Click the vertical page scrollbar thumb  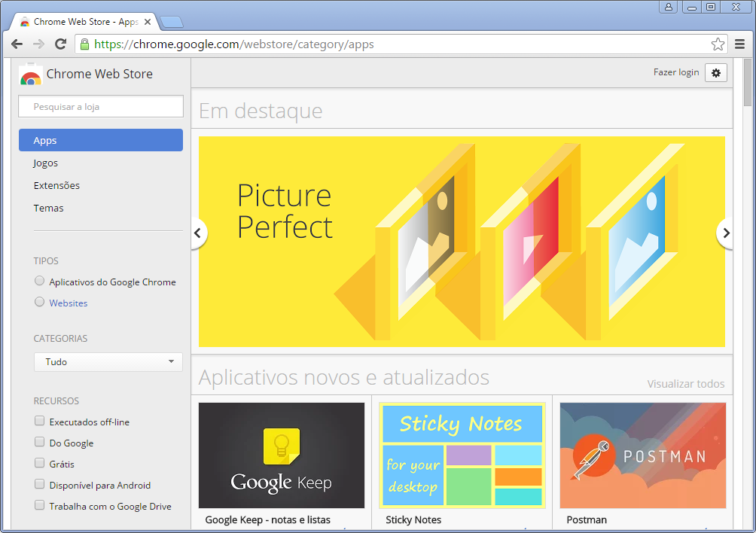tap(748, 82)
